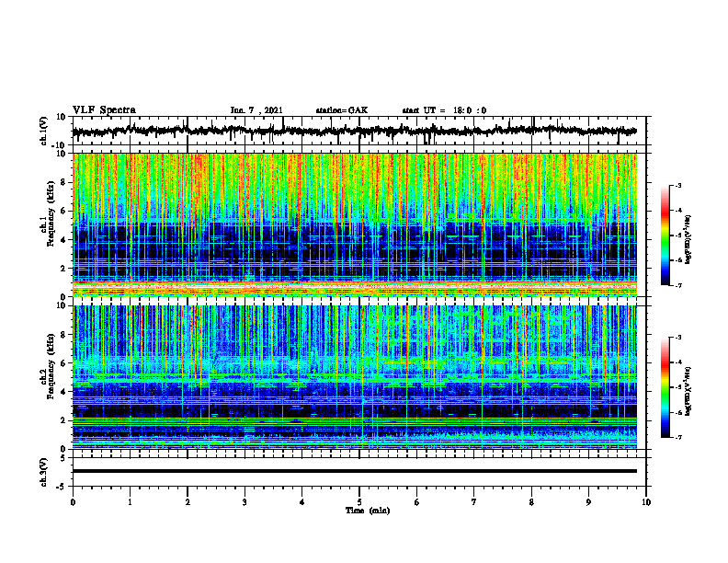
Task: Click the 'ch.3(V)' axis label
Action: (x=44, y=472)
